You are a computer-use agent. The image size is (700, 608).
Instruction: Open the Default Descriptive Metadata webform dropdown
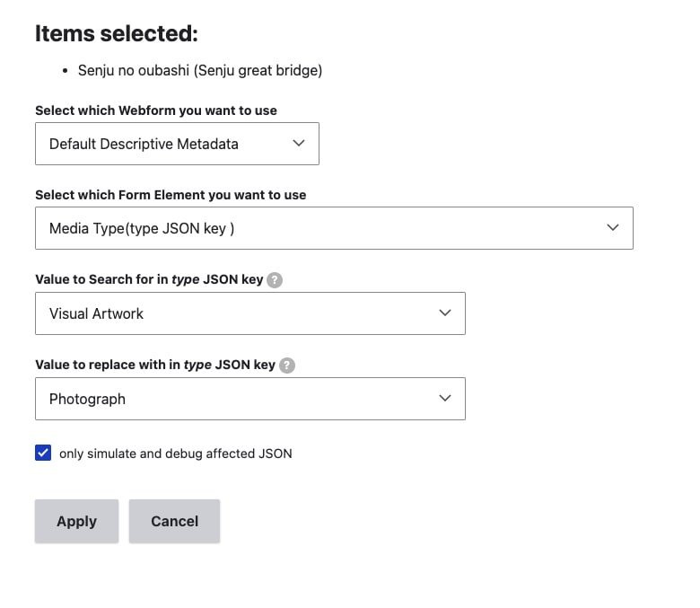(177, 144)
